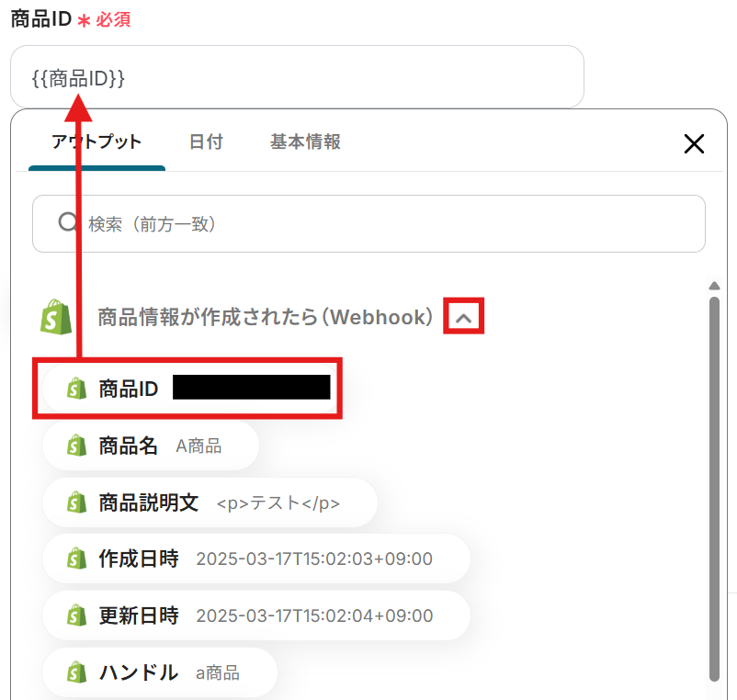Switch to the 日付 tab
The image size is (737, 700).
coord(206,141)
